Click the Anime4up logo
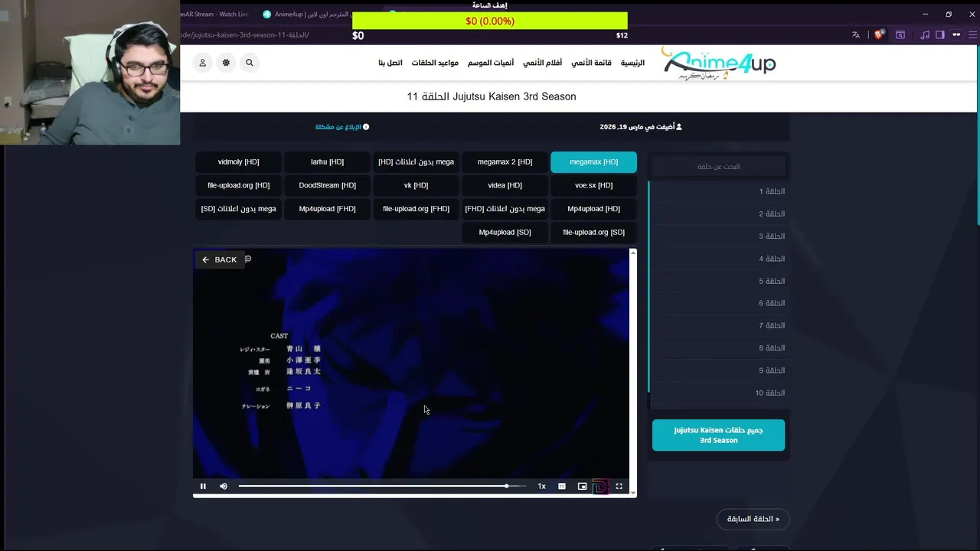The width and height of the screenshot is (980, 551). coord(719,64)
